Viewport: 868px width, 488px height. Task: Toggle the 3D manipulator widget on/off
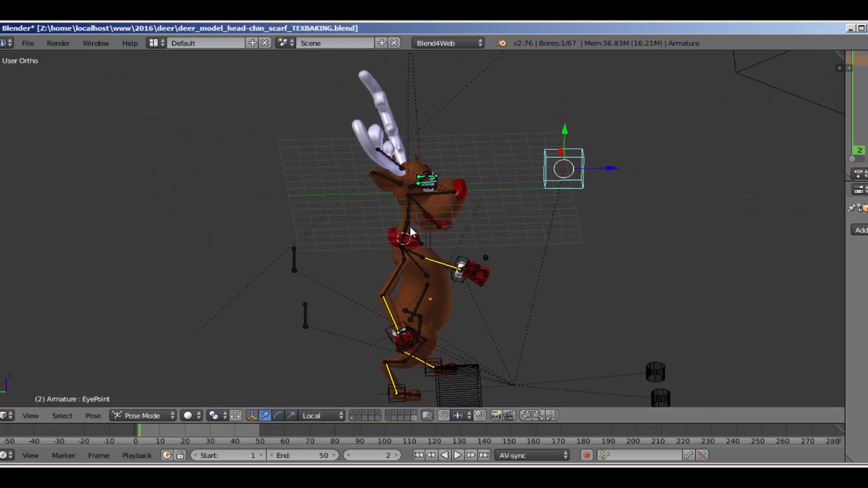[x=252, y=416]
